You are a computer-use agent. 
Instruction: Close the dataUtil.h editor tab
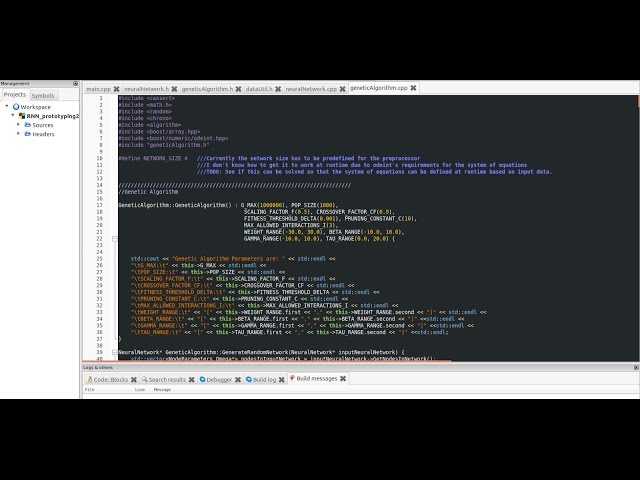(278, 89)
